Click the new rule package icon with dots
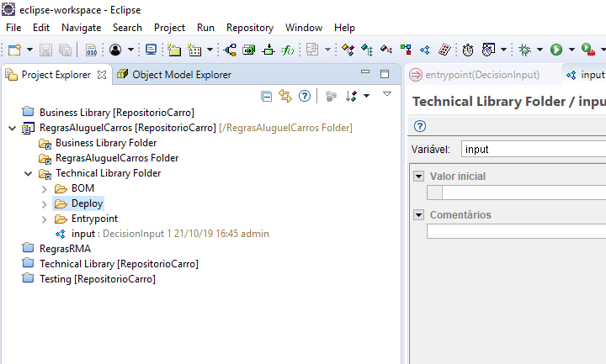The image size is (606, 364). pos(194,50)
